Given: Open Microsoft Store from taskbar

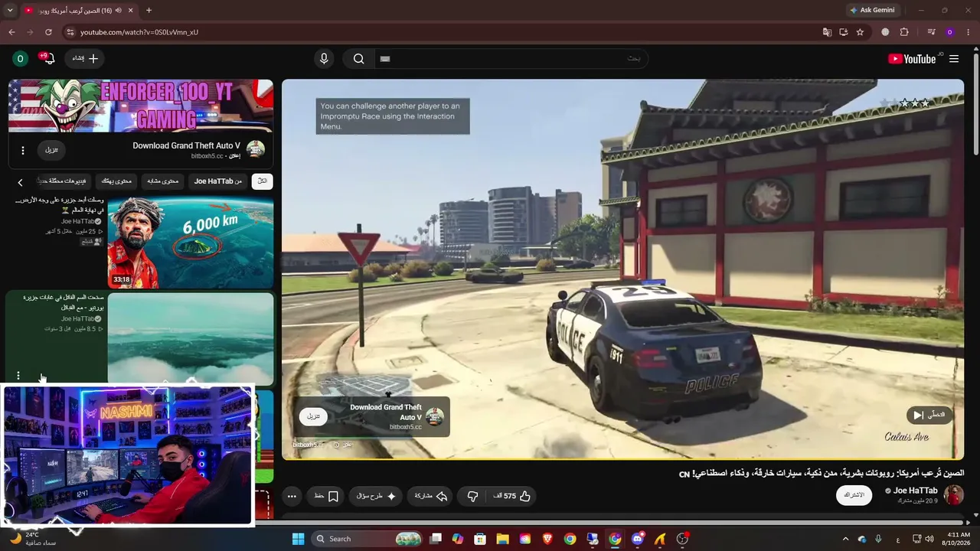Looking at the screenshot, I should coord(480,539).
